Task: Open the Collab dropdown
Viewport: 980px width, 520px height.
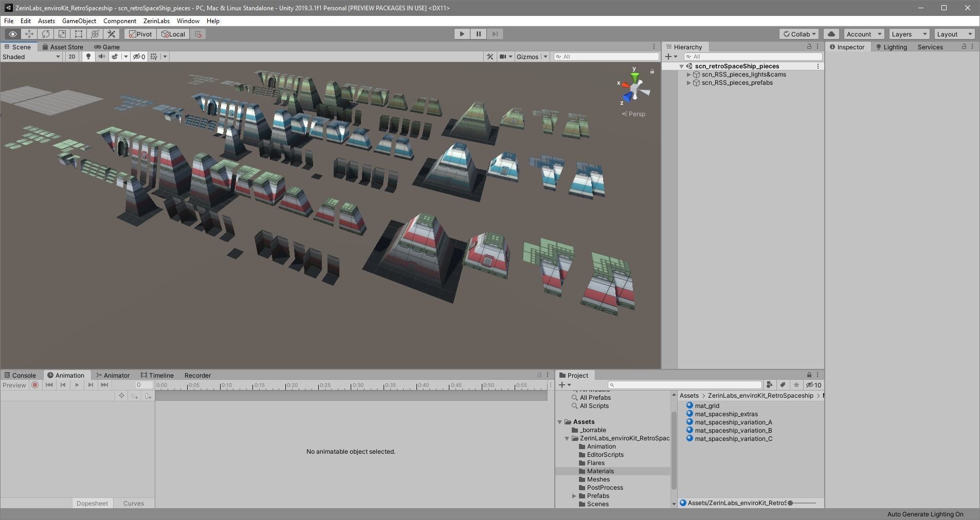Action: 800,34
